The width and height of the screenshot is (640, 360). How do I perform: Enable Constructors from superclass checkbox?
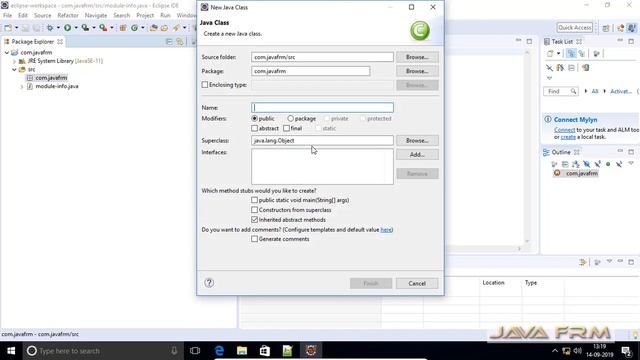tap(255, 210)
